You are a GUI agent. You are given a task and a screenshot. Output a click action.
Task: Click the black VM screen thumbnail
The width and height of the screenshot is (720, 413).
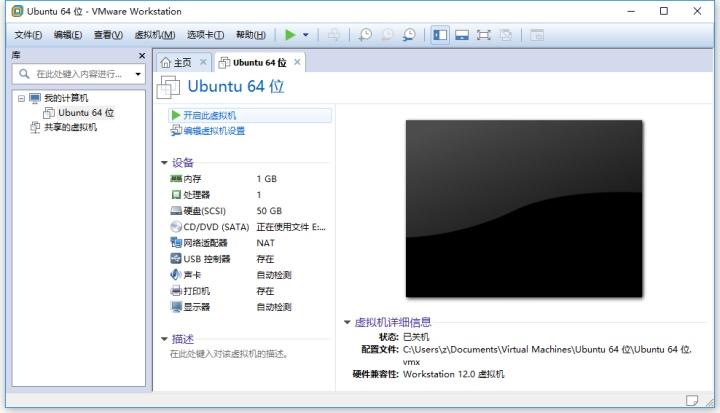pos(524,209)
